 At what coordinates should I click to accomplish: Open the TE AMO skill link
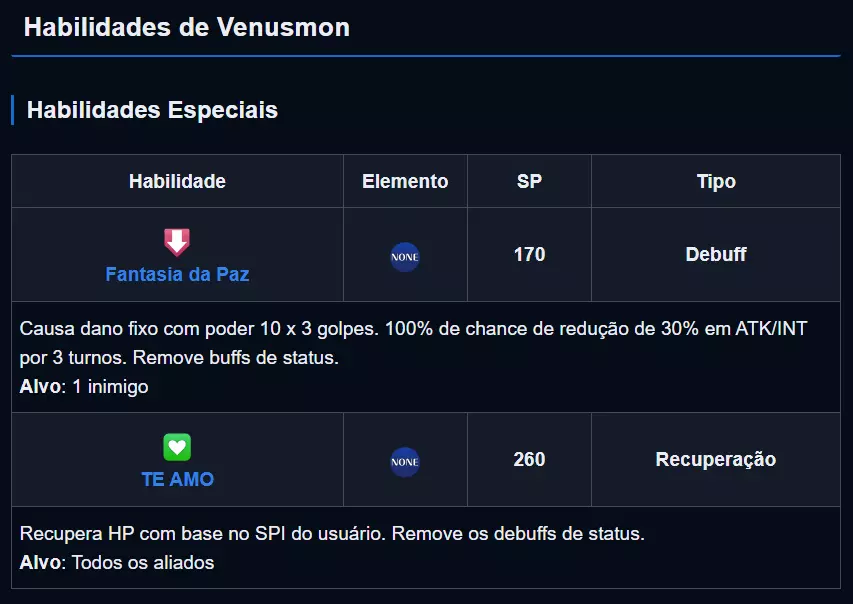pyautogui.click(x=177, y=479)
